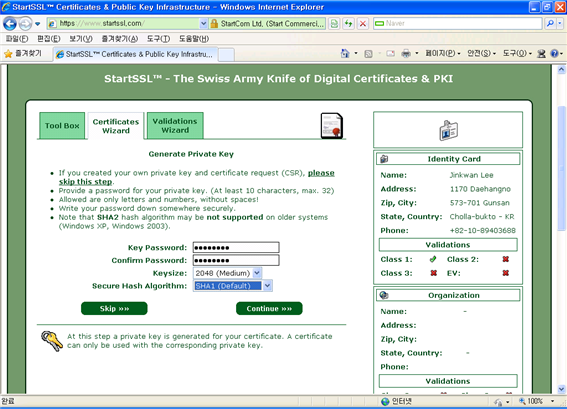Click the Confirm Password field
Screen dimensions: 567x409
tap(236, 260)
